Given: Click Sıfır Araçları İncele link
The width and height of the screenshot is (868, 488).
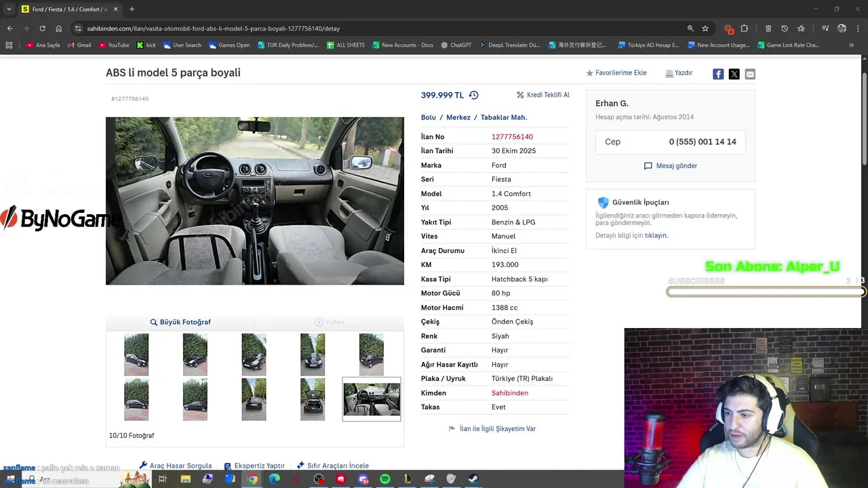Looking at the screenshot, I should click(333, 466).
